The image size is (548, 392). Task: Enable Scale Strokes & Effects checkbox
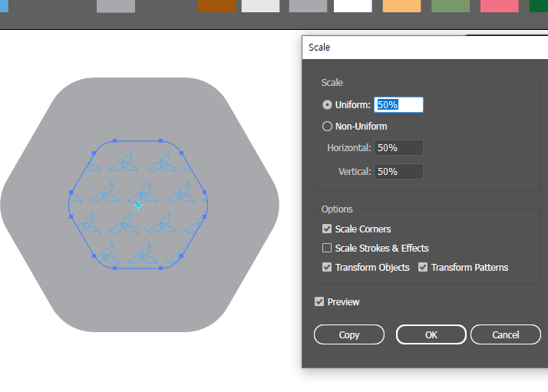click(327, 248)
